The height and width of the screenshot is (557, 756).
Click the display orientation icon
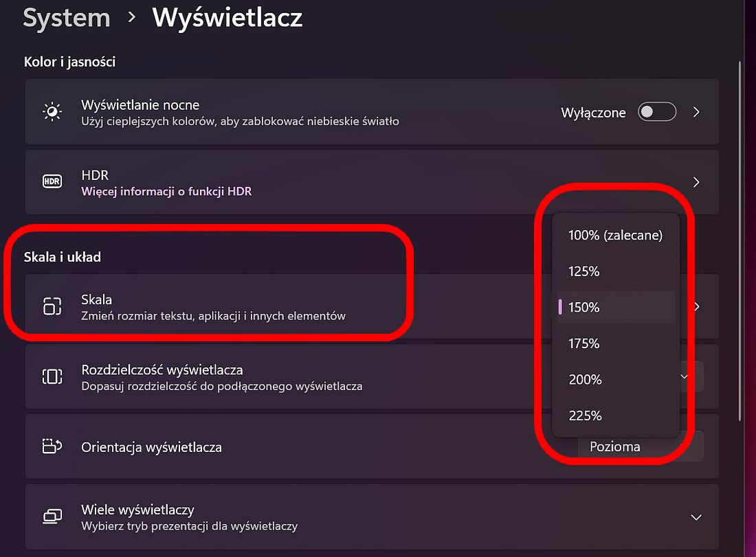pos(52,446)
